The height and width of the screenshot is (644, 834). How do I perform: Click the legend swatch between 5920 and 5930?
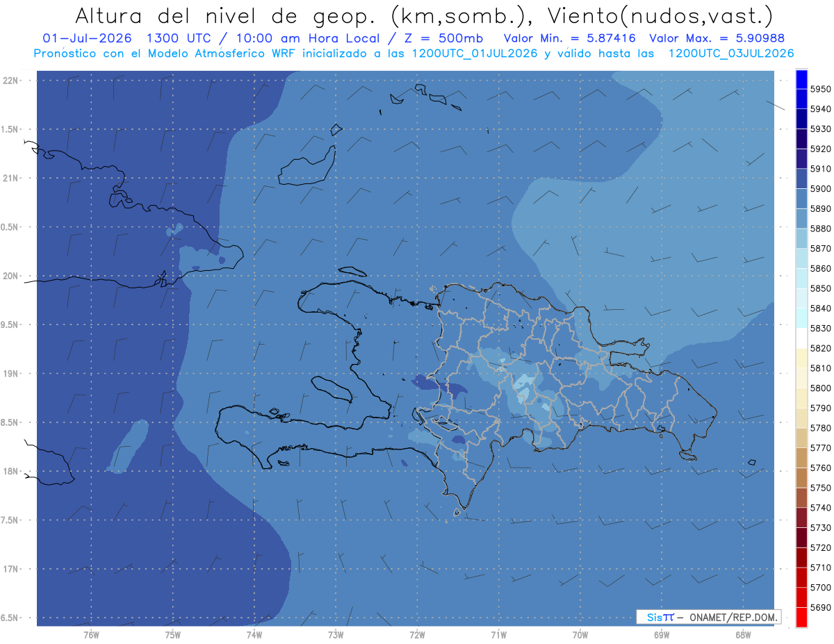(801, 139)
